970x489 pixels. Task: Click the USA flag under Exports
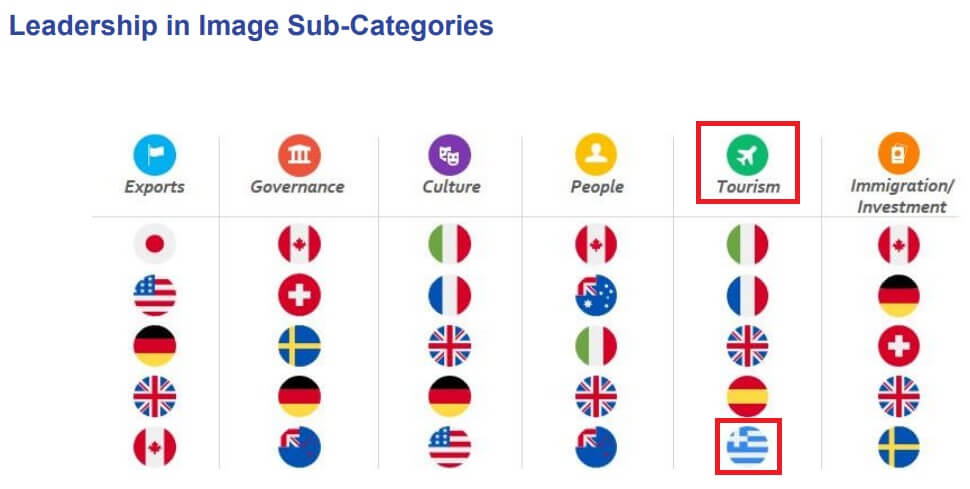[155, 296]
